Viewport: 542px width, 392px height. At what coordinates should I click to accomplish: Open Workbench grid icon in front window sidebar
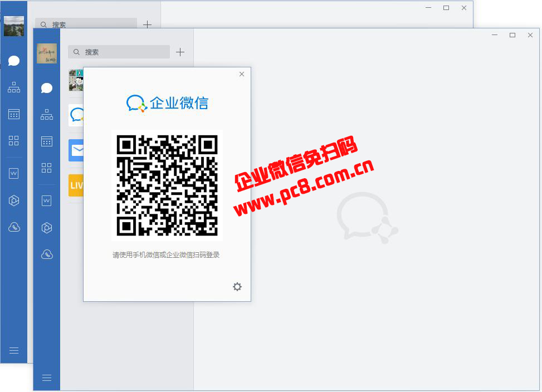tap(47, 168)
